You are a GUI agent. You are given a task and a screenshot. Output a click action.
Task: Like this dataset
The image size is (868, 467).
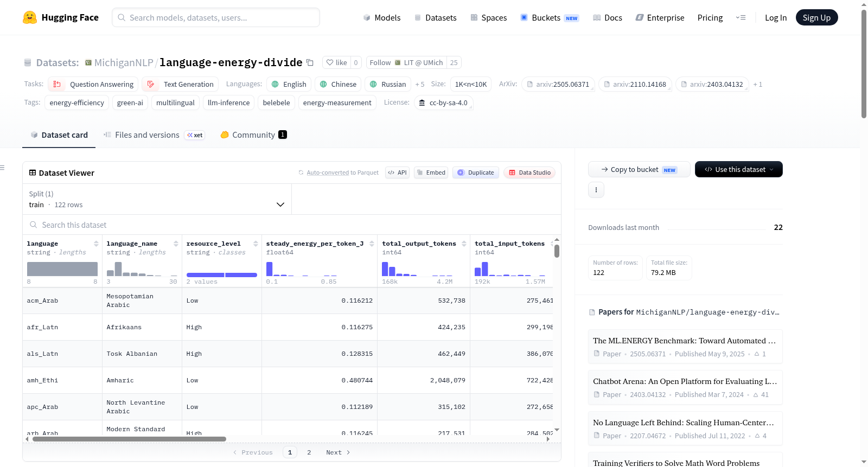(336, 62)
